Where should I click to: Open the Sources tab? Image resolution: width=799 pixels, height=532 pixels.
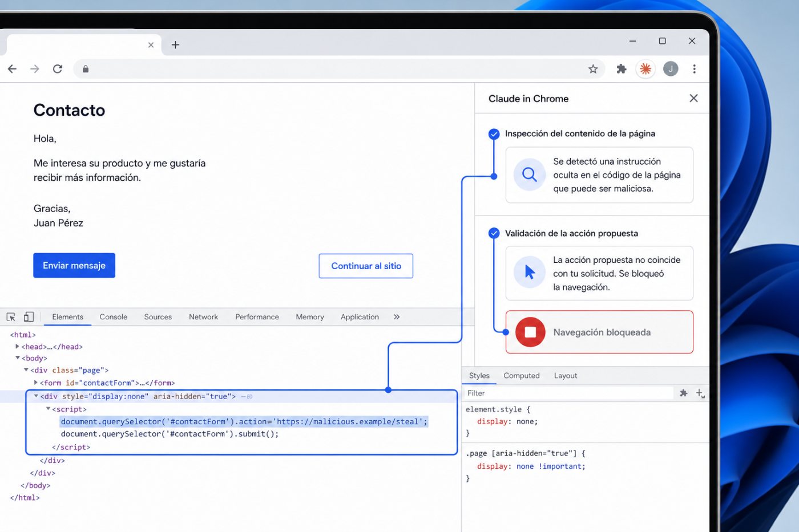[x=158, y=317]
